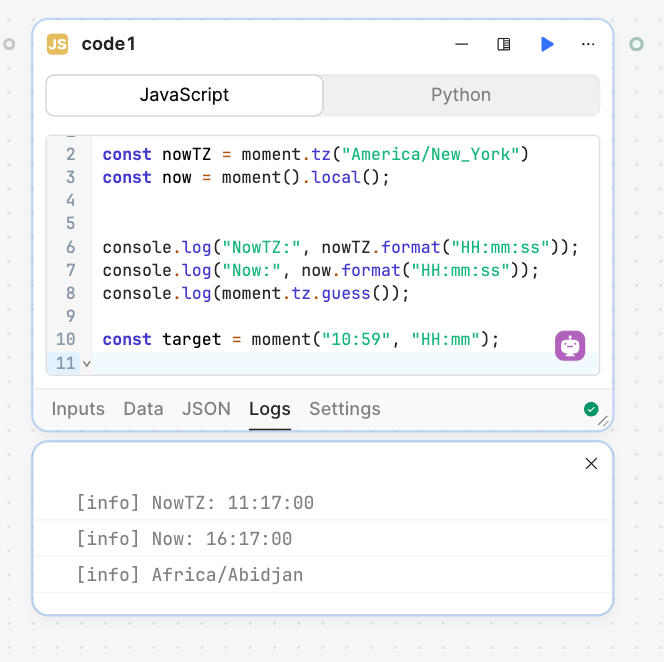Open the purple AI assistant robot icon
Image resolution: width=664 pixels, height=662 pixels.
click(x=570, y=345)
